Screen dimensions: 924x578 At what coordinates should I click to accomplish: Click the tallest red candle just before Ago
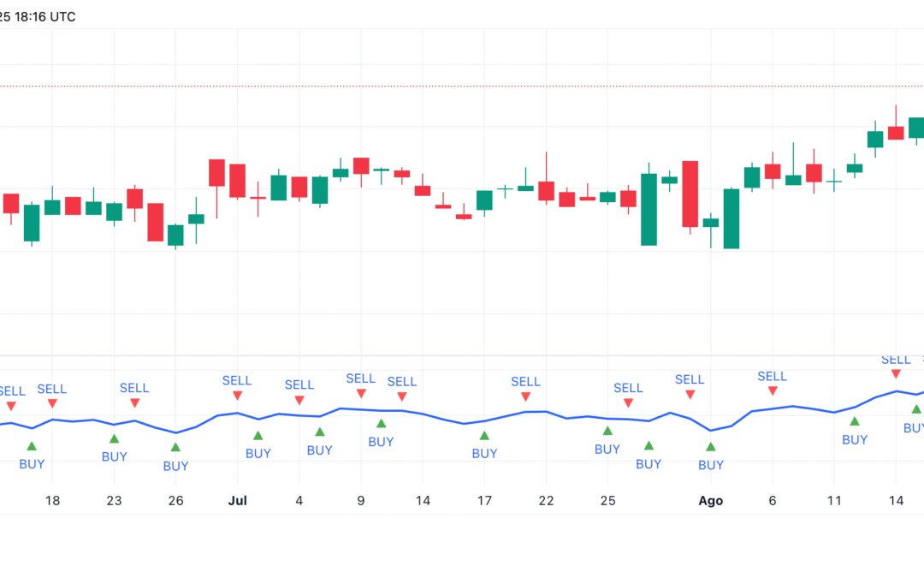coord(690,194)
